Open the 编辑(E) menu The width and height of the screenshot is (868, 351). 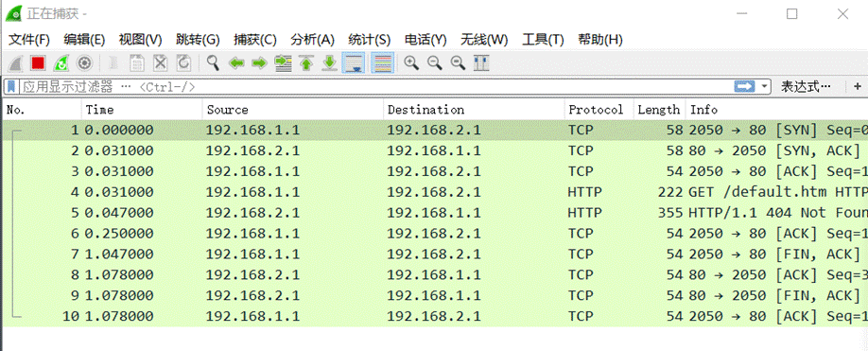(84, 40)
